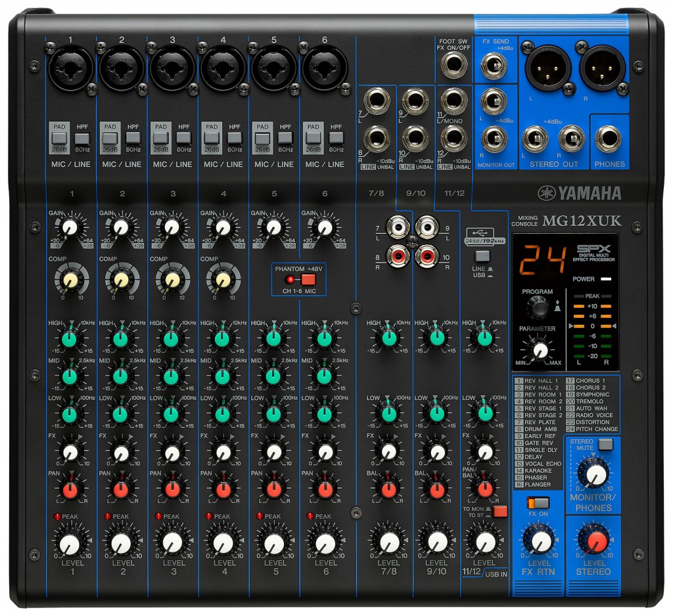673x616 pixels.
Task: Click the channel 9 white RCA input
Action: point(427,227)
